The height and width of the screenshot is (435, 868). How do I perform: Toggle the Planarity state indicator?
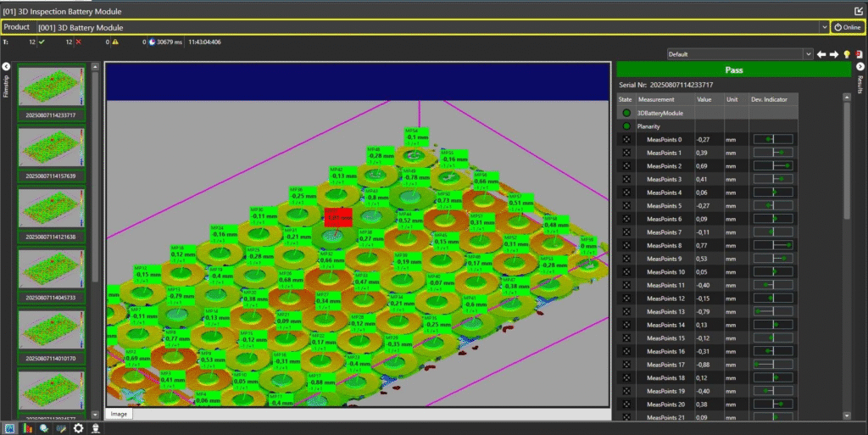[626, 126]
